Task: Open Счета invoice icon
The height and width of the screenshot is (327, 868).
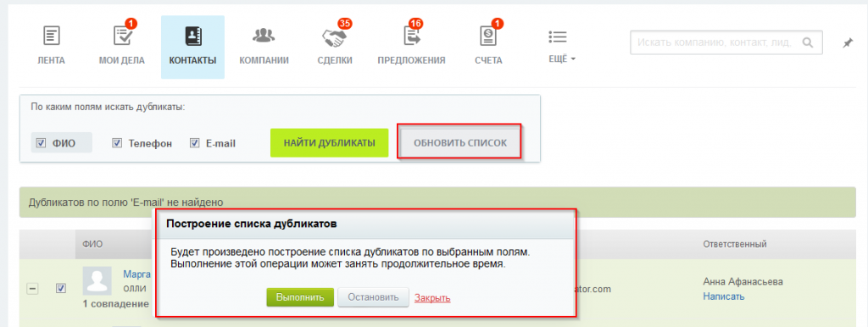Action: pyautogui.click(x=487, y=36)
